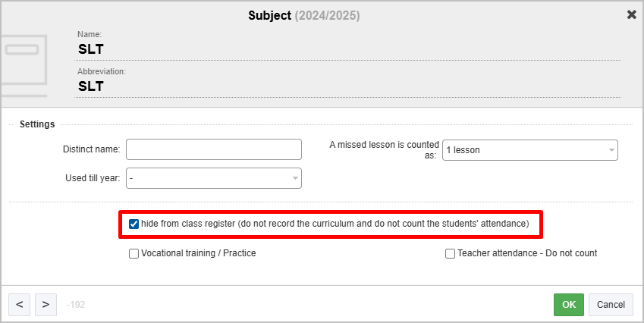
Task: Select the Abbreviation field showing SLT
Action: click(349, 86)
